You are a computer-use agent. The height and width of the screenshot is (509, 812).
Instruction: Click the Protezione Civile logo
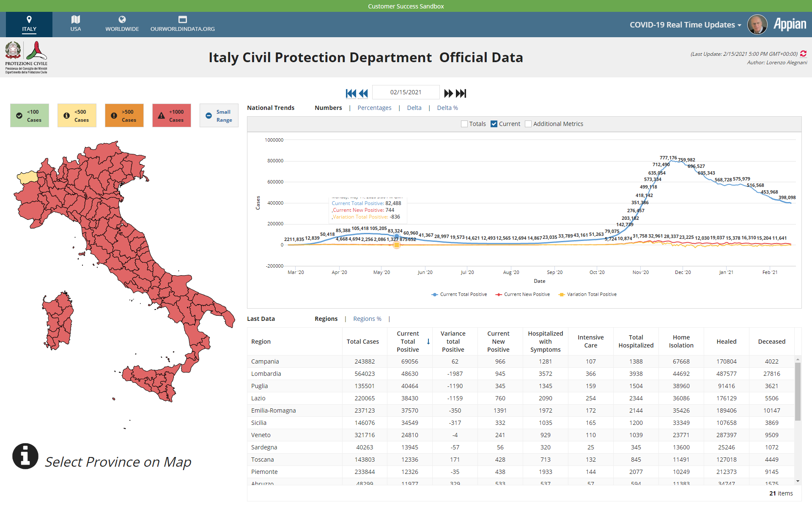click(26, 57)
